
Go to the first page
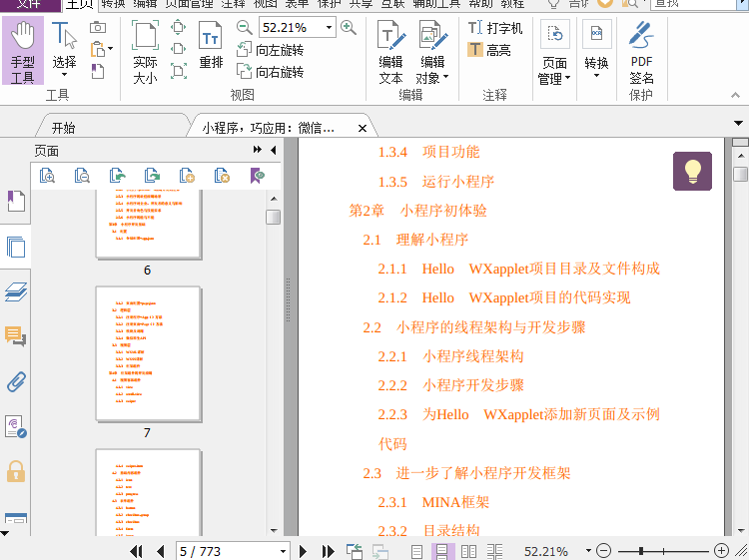tap(136, 551)
